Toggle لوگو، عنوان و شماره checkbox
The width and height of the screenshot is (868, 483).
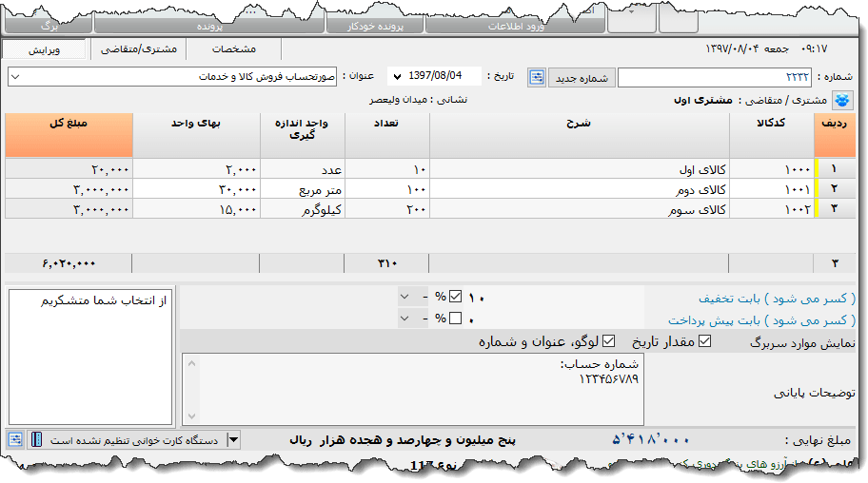pos(609,342)
